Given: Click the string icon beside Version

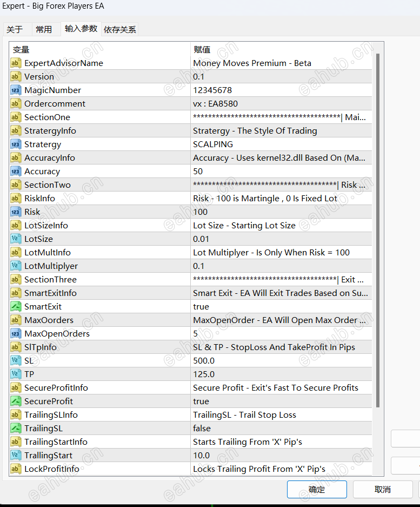Looking at the screenshot, I should point(16,77).
